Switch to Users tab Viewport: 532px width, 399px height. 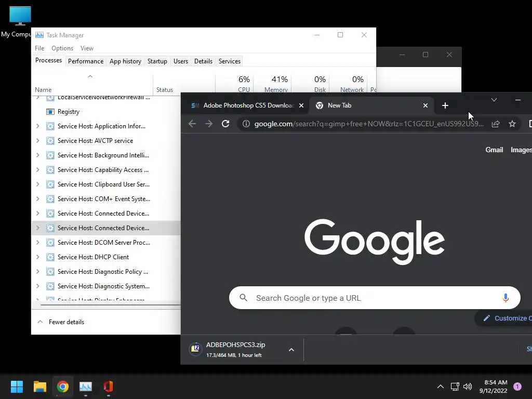coord(180,61)
